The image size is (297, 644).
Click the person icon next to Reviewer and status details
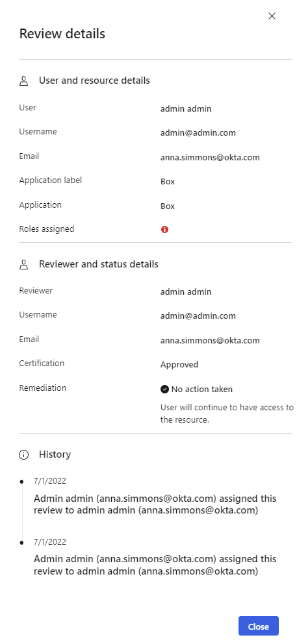click(24, 264)
